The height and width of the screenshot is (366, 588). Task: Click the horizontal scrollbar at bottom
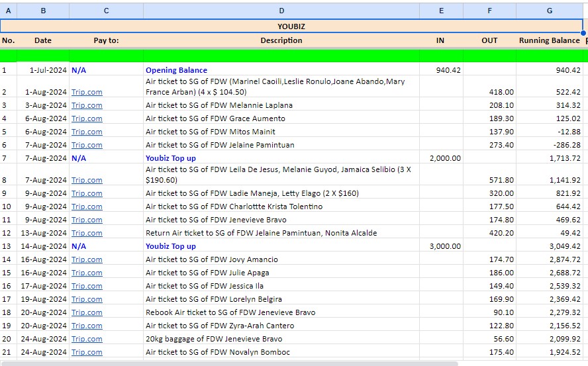coord(228,363)
